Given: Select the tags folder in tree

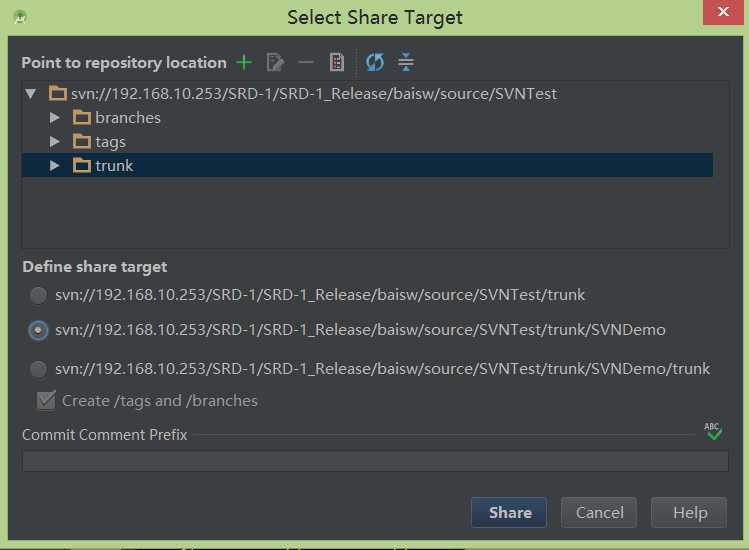Looking at the screenshot, I should point(110,142).
